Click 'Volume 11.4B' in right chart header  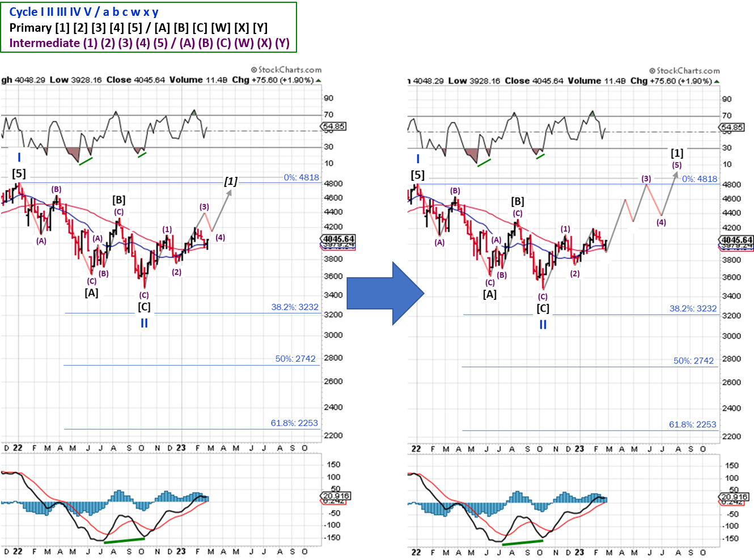click(x=597, y=81)
